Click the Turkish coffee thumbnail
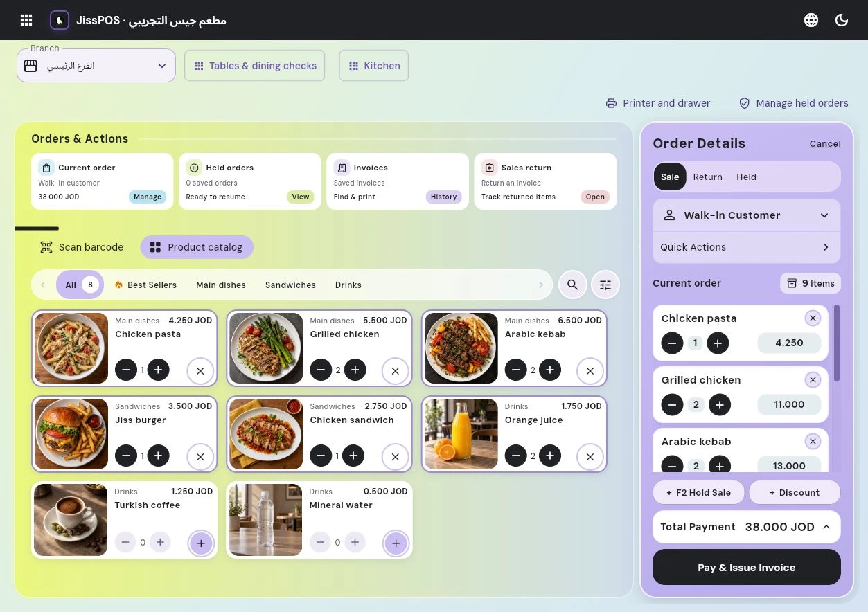This screenshot has width=868, height=612. tap(71, 520)
